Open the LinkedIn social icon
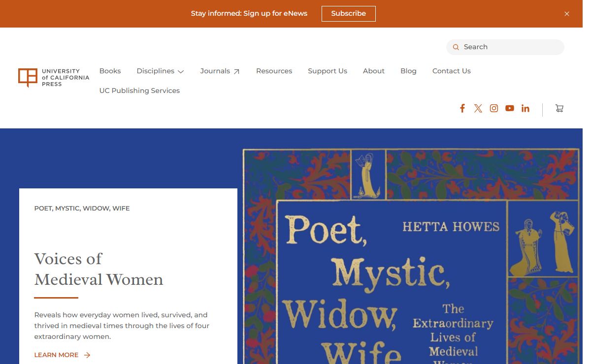 point(525,108)
